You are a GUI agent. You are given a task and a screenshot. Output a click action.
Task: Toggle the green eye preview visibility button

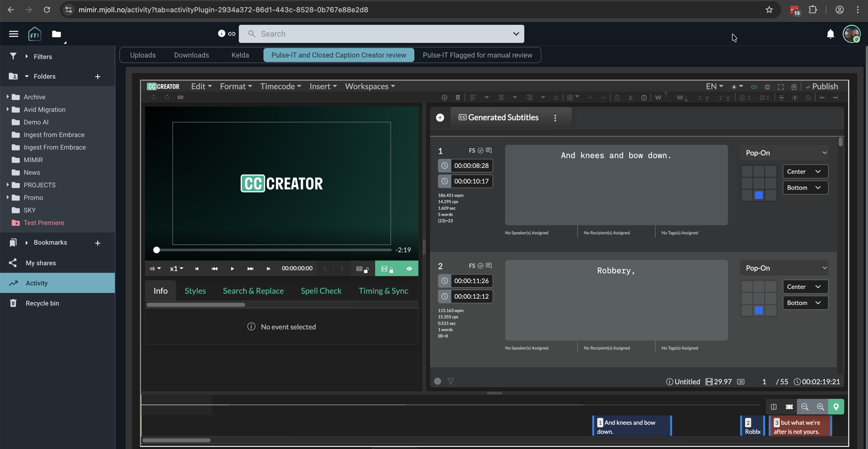click(409, 269)
